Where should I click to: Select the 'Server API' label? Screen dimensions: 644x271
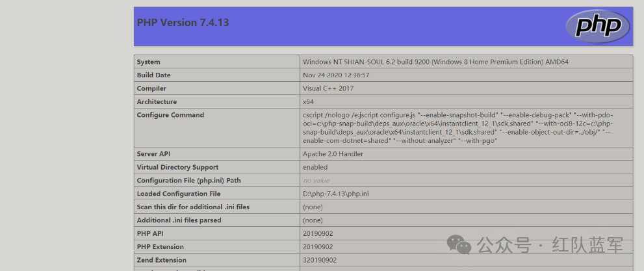pyautogui.click(x=153, y=154)
